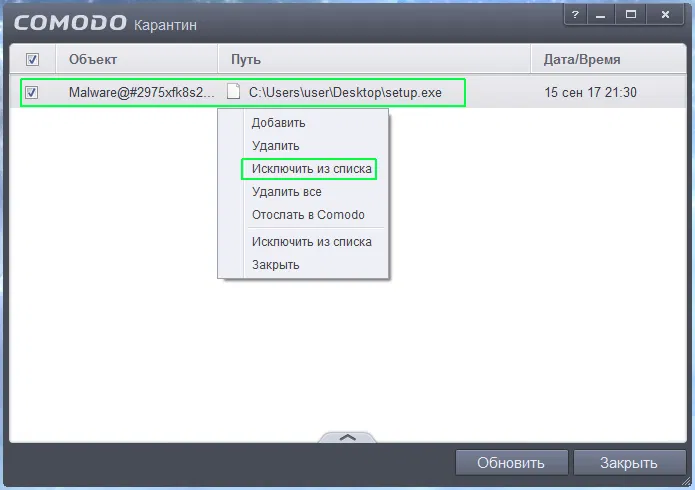Maximize the Comodo quarantine window

coord(630,15)
